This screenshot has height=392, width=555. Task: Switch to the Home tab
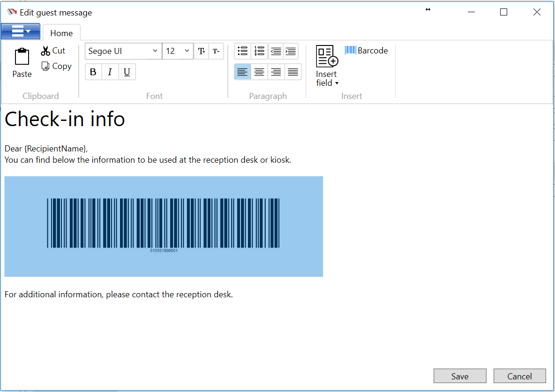61,33
